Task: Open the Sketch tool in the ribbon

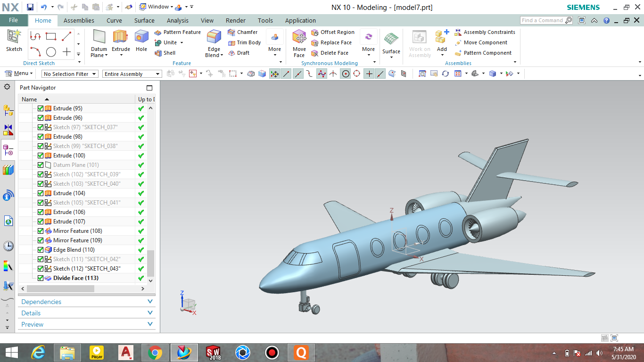Action: (x=14, y=41)
